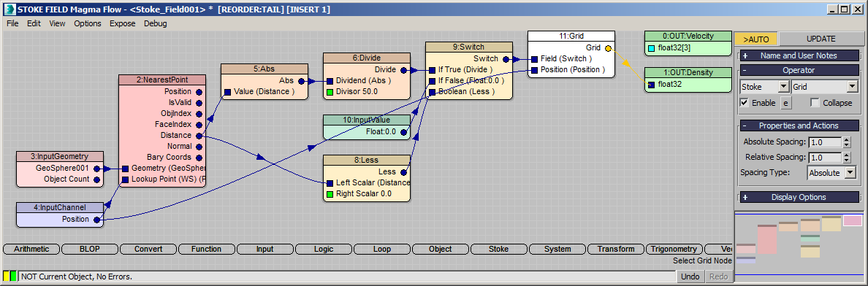Open the Trigonometry node category tab
Image resolution: width=868 pixels, height=286 pixels.
[675, 249]
